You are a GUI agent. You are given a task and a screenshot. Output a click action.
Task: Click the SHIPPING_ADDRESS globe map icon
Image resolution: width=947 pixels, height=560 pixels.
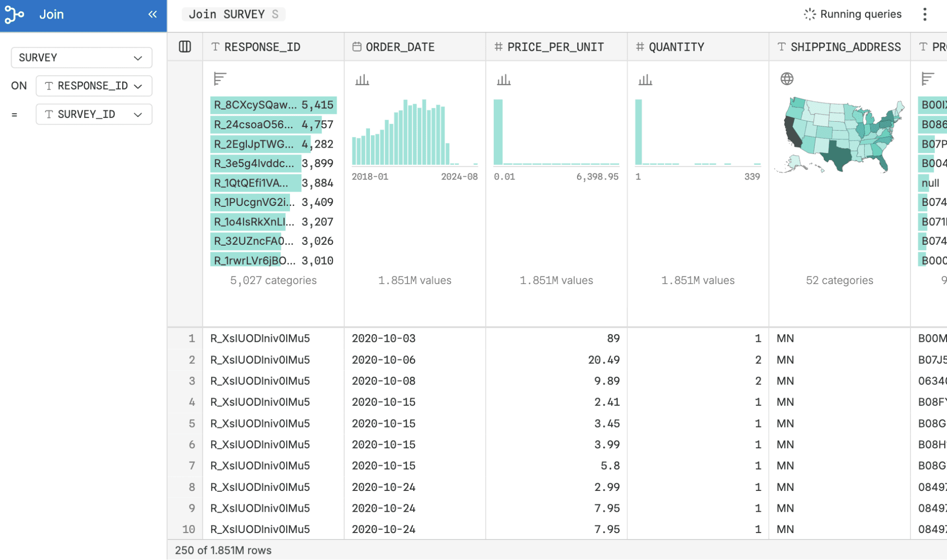coord(787,79)
